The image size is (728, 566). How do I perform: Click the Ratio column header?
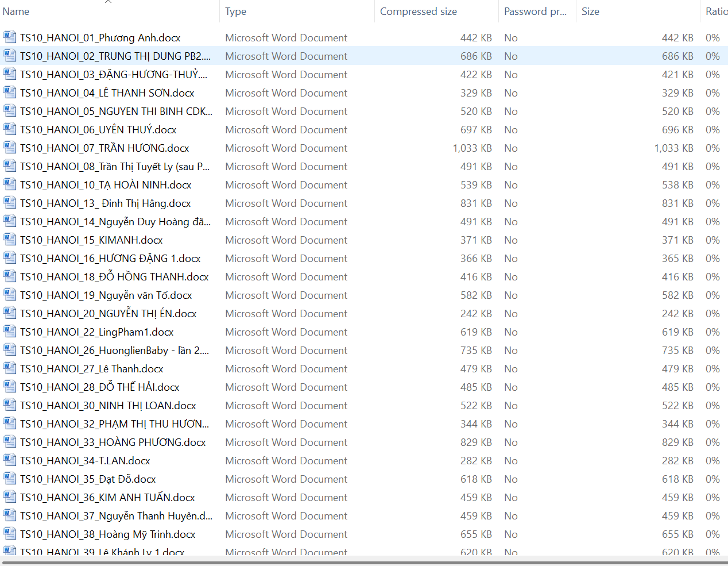pyautogui.click(x=716, y=11)
